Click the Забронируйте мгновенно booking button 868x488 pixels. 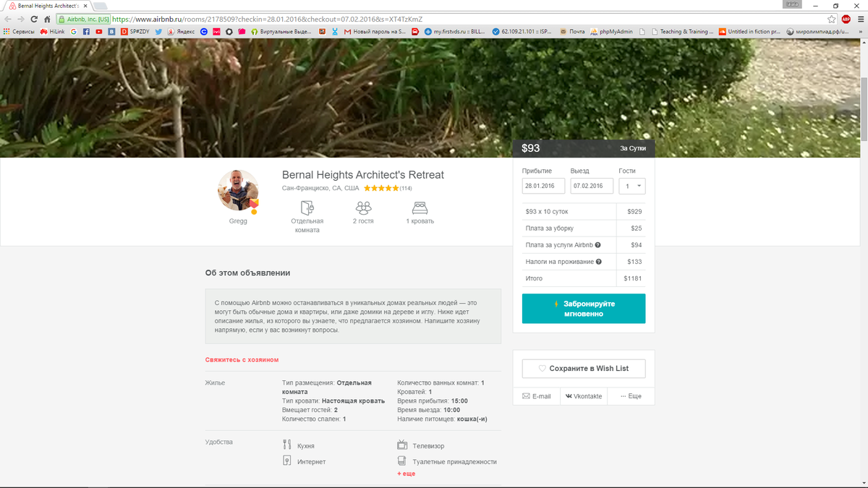pos(584,309)
